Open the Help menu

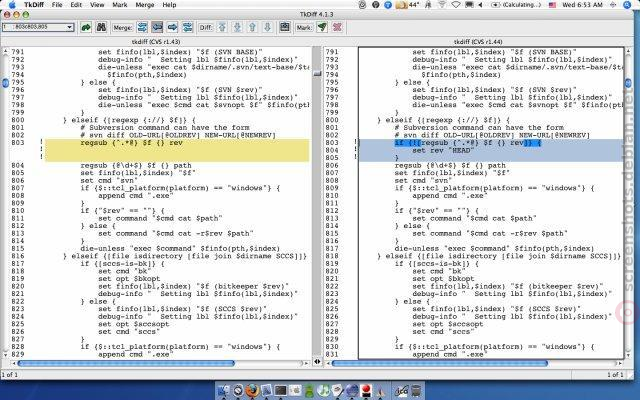[169, 5]
